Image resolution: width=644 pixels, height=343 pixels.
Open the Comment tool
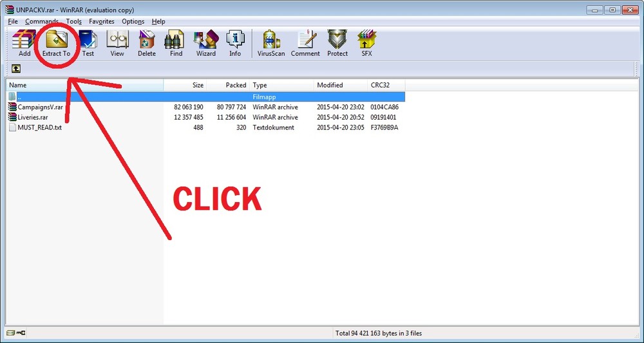pyautogui.click(x=305, y=43)
